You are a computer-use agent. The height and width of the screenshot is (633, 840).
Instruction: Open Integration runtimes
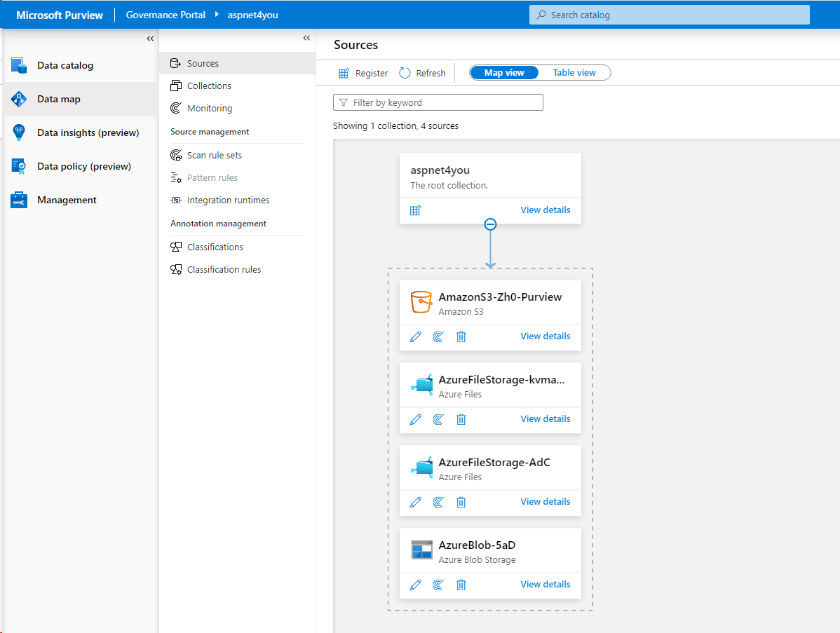[x=237, y=200]
